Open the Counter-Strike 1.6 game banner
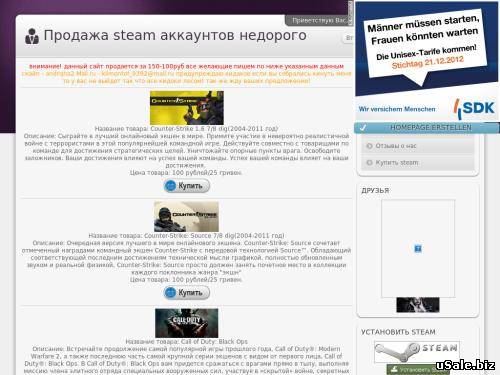This screenshot has width=500, height=375. 187,108
